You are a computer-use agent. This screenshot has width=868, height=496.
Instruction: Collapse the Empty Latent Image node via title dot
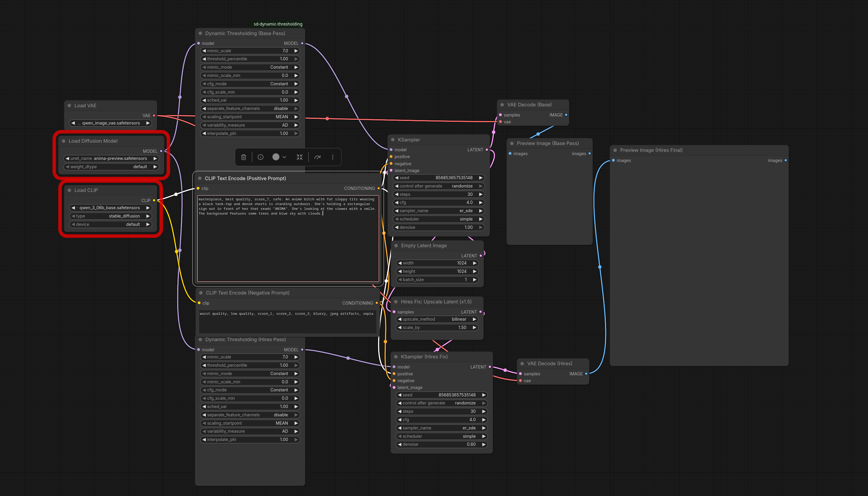(396, 245)
